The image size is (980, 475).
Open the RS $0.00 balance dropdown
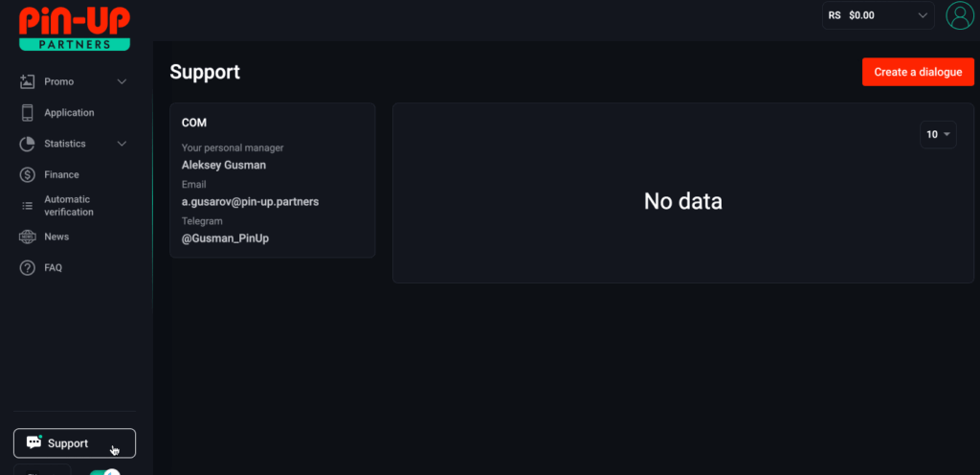(878, 15)
